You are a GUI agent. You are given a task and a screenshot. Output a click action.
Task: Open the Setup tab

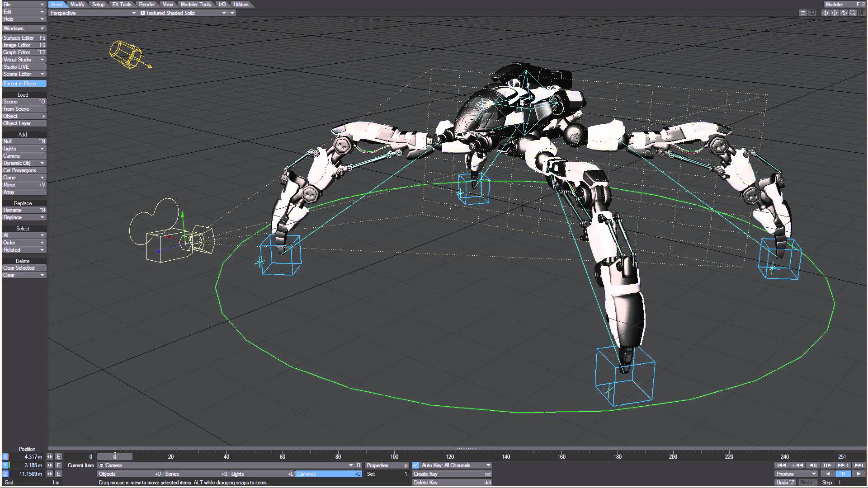click(x=98, y=5)
